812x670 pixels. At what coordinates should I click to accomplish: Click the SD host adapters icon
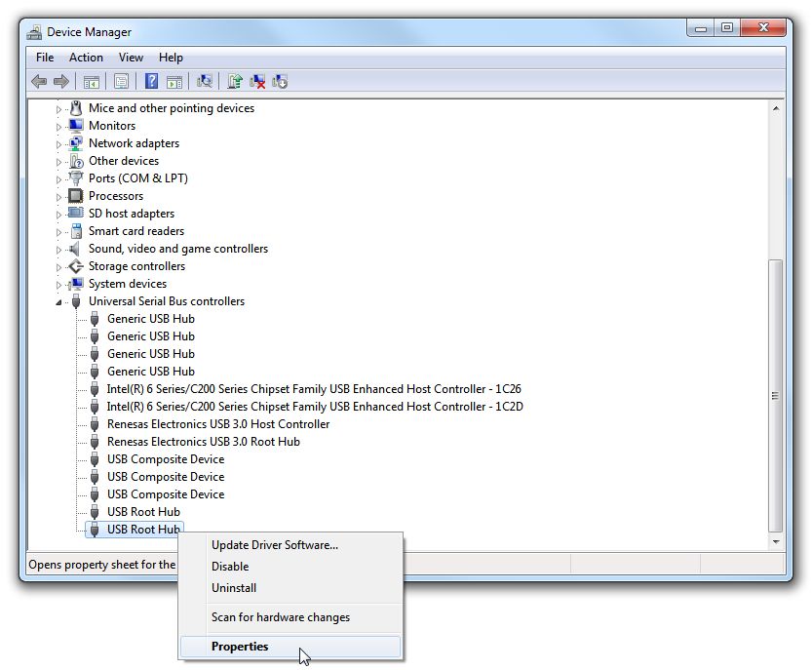[76, 213]
